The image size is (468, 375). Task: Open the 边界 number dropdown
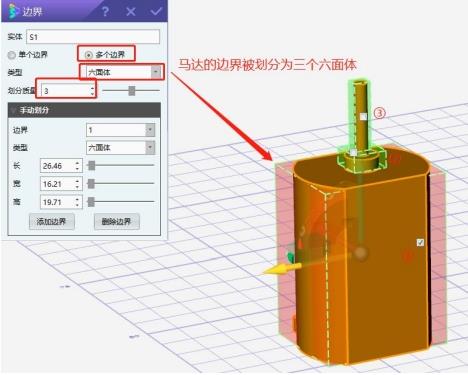coord(120,130)
